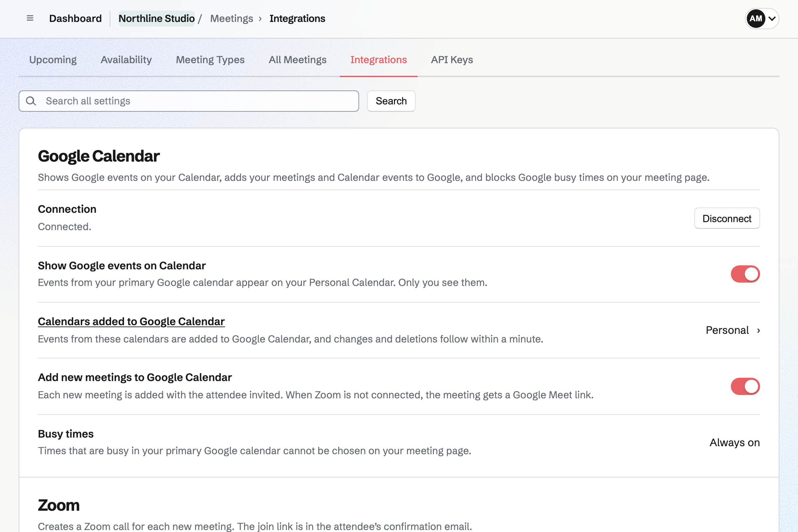
Task: Switch to the Availability tab
Action: click(x=126, y=60)
